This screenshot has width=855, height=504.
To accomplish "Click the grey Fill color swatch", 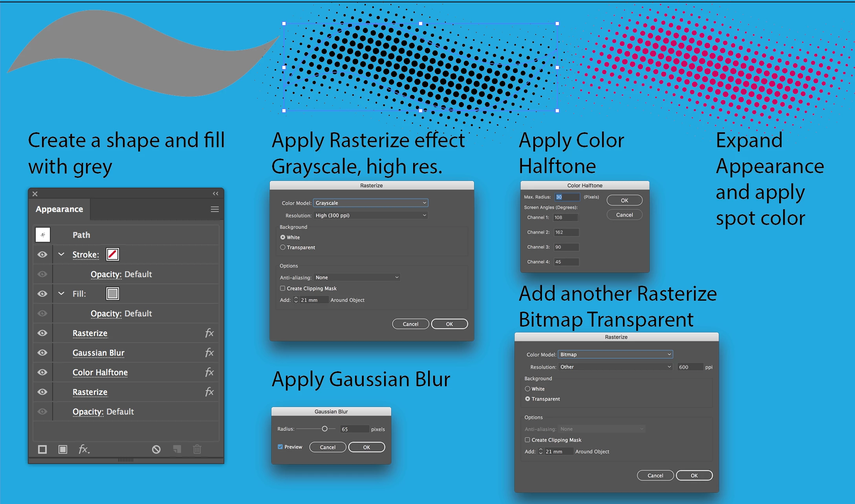I will click(x=113, y=294).
